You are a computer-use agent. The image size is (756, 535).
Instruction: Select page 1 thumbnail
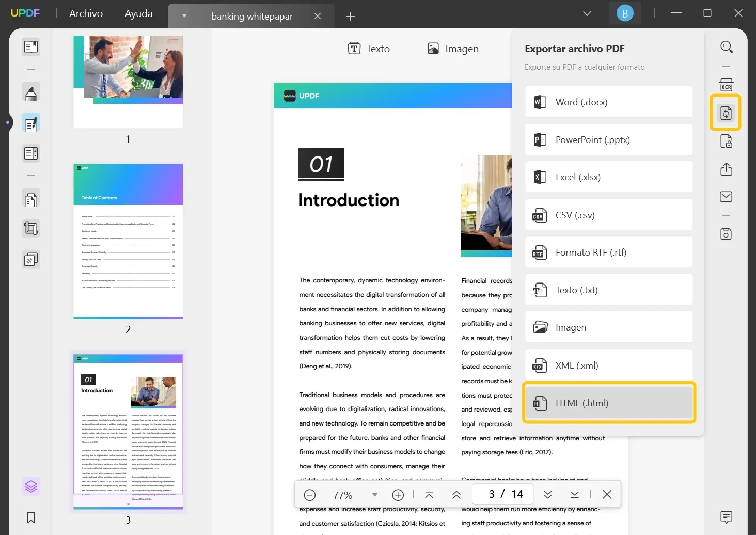(128, 82)
